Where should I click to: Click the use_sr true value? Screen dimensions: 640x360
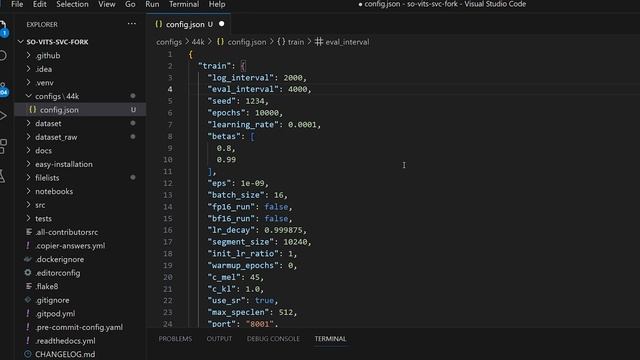pos(264,300)
